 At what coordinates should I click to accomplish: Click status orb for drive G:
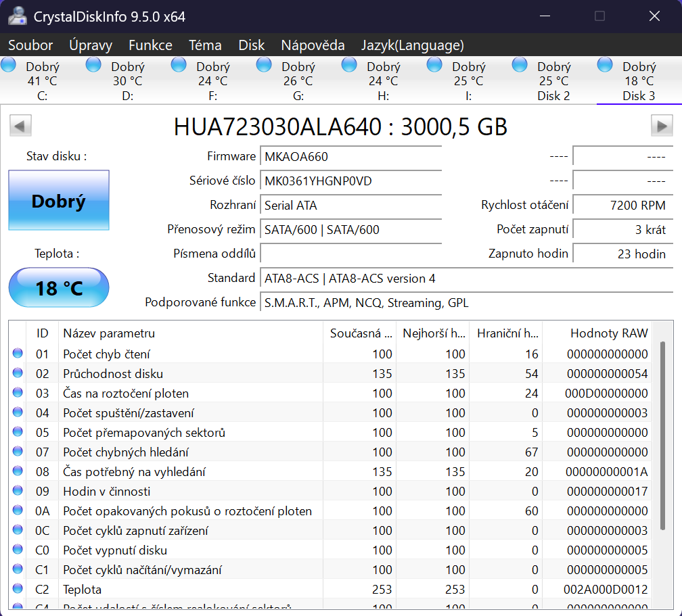(264, 65)
